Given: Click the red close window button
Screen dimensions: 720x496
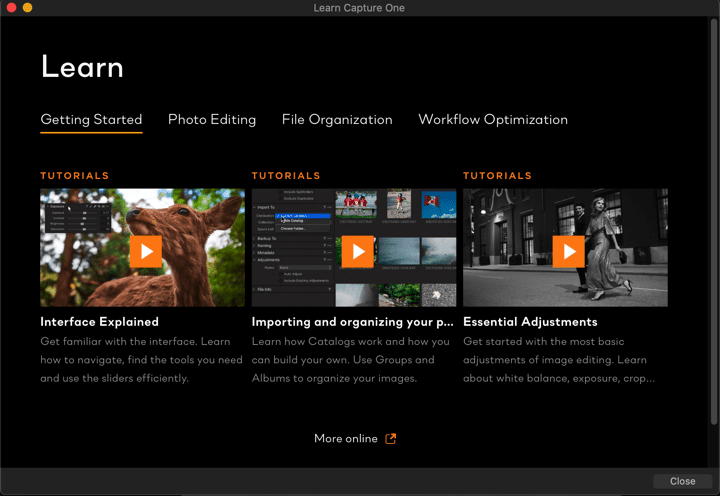Looking at the screenshot, I should (x=11, y=7).
